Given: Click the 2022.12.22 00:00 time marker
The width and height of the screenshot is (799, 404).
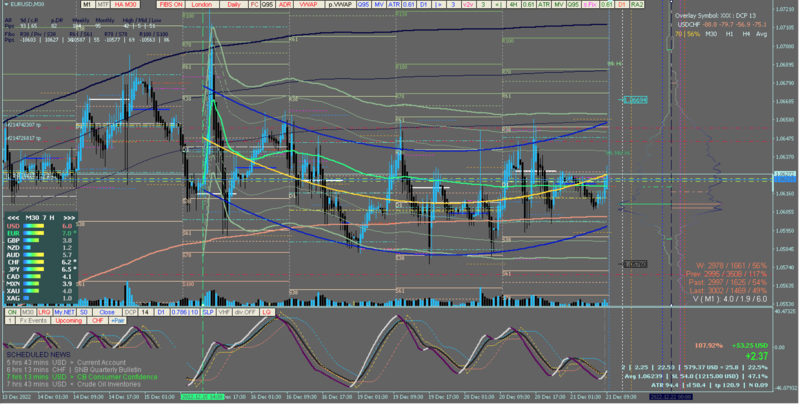Looking at the screenshot, I should click(671, 397).
